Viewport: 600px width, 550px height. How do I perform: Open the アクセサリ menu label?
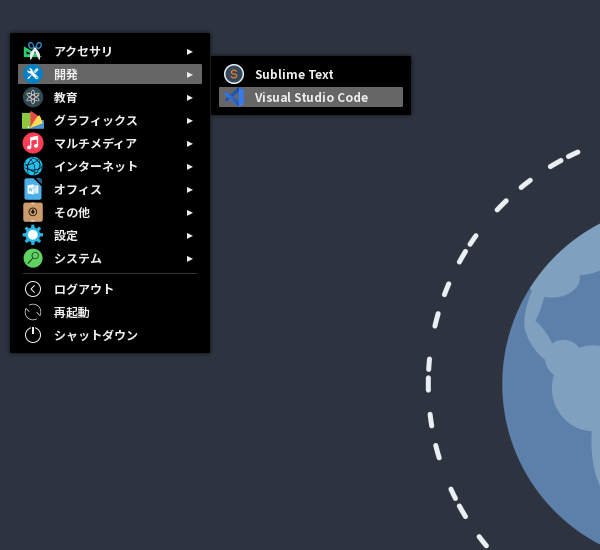click(x=83, y=51)
